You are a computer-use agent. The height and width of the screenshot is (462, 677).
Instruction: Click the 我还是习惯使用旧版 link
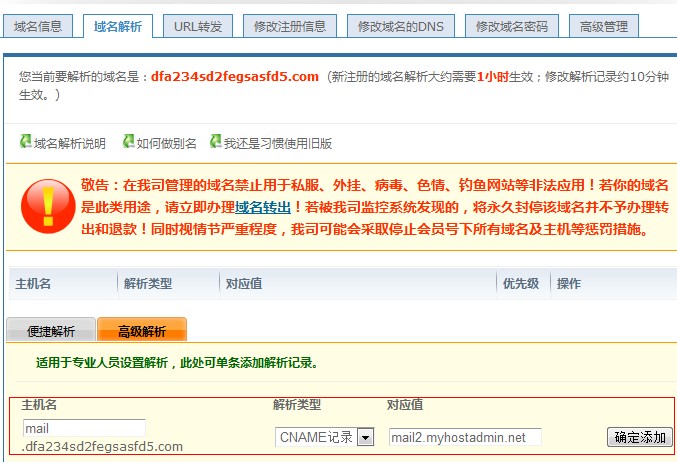(x=278, y=143)
